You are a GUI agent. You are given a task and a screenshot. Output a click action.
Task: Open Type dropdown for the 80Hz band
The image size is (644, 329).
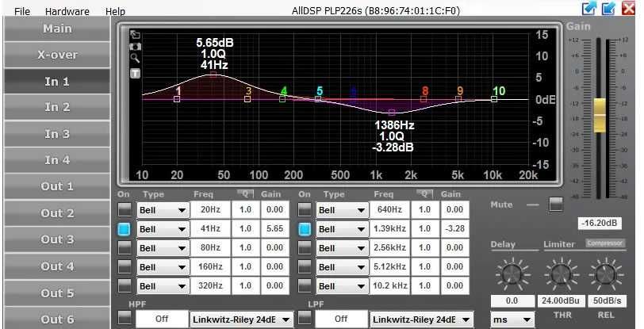click(163, 247)
